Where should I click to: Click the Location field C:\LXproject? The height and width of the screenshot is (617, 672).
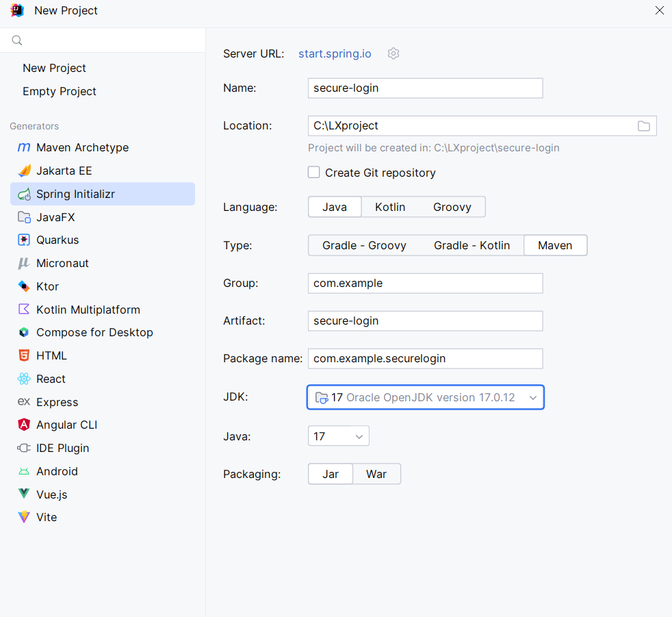coord(482,126)
